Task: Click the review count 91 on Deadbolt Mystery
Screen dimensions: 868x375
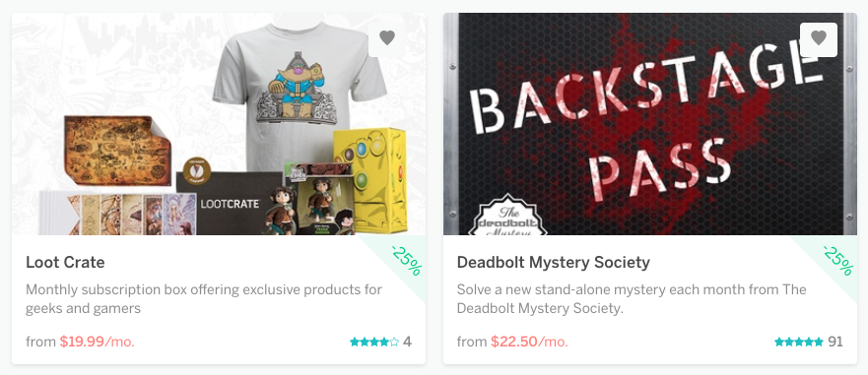Action: click(835, 342)
